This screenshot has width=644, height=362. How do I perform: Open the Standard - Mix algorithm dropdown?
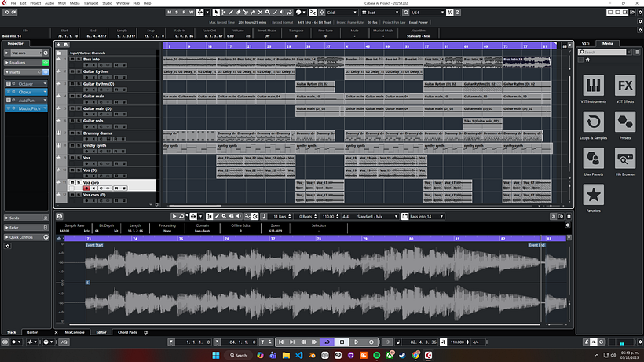tap(377, 216)
